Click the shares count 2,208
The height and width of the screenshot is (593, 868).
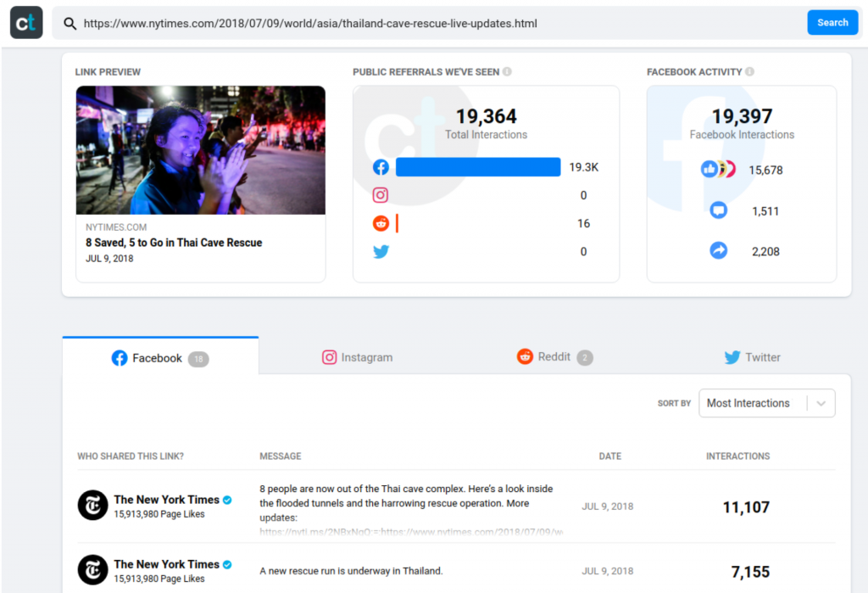[765, 252]
